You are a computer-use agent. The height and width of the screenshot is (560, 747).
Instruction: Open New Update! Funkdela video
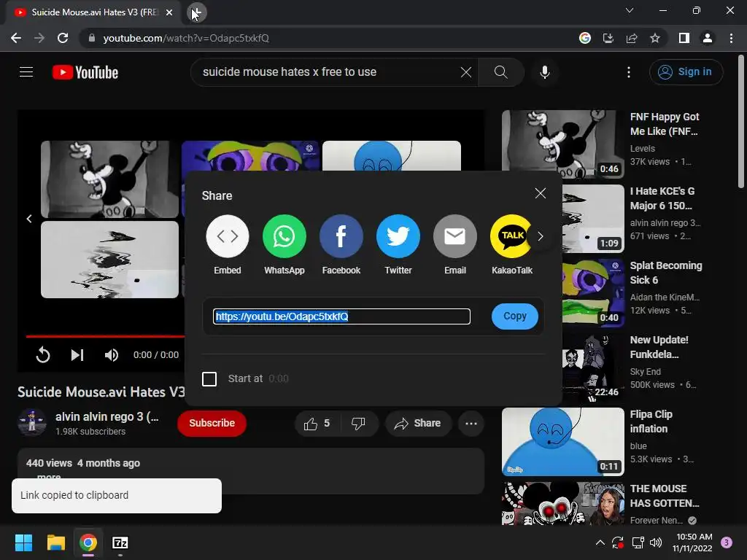pyautogui.click(x=659, y=347)
